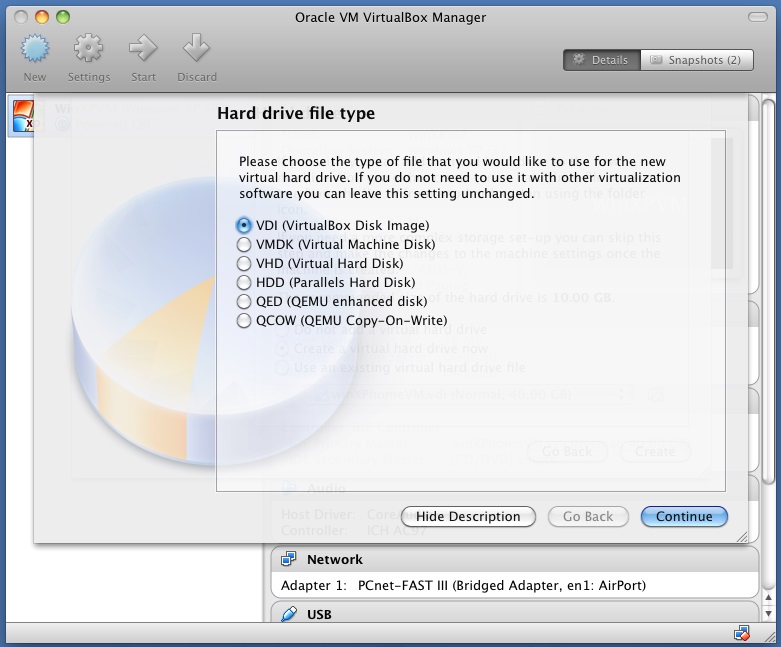Click the scrollbar down arrow
781x647 pixels.
point(769,614)
